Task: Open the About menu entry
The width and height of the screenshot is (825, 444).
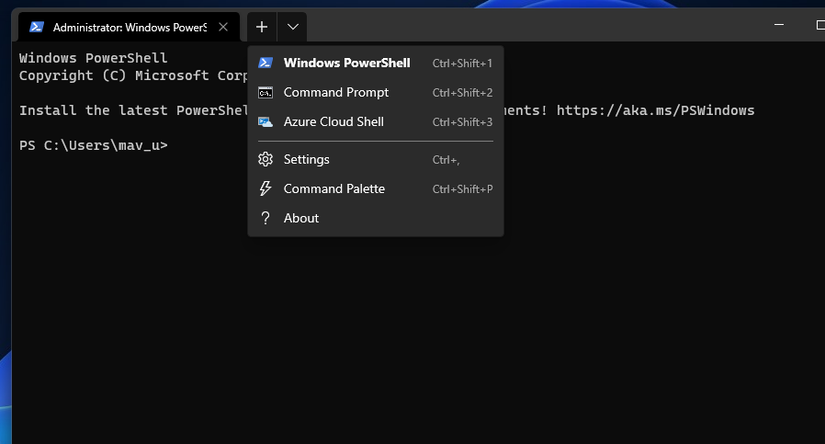Action: 375,218
